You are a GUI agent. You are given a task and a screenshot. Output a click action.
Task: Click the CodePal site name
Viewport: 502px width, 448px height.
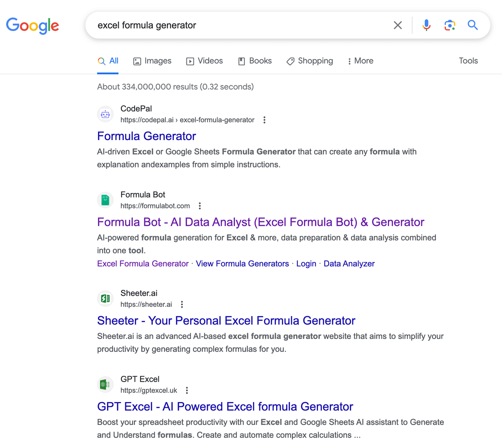[136, 109]
